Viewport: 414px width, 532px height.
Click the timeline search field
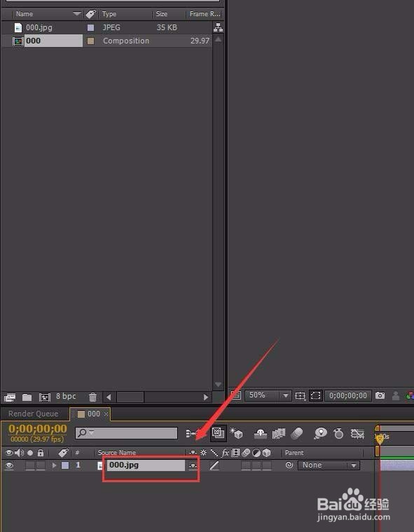pyautogui.click(x=127, y=433)
